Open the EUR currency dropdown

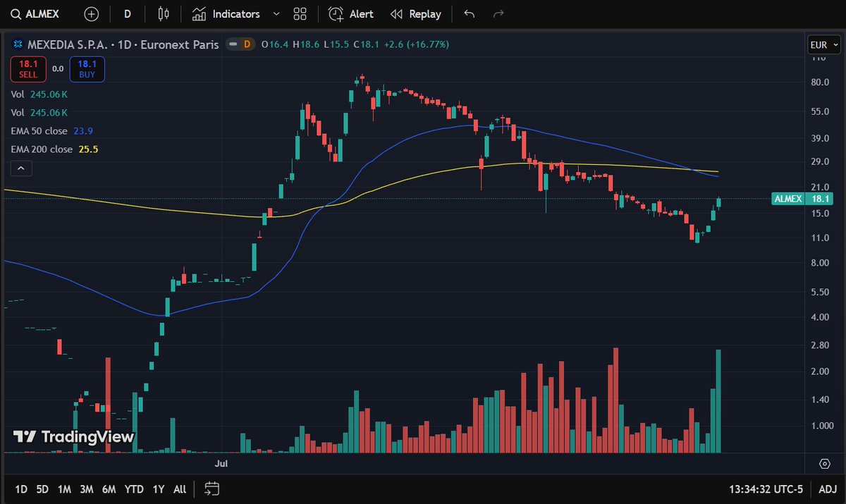[x=823, y=45]
